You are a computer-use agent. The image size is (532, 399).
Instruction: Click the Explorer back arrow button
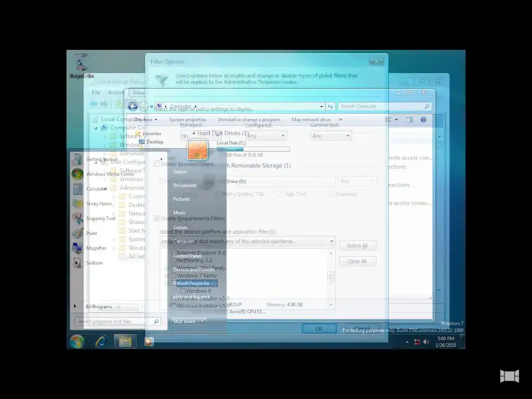(132, 107)
